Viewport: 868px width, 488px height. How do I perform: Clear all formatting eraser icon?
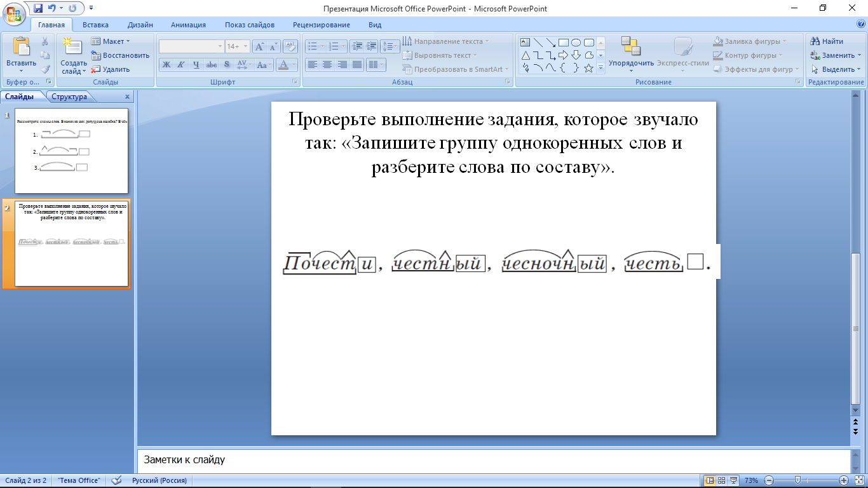pos(291,46)
